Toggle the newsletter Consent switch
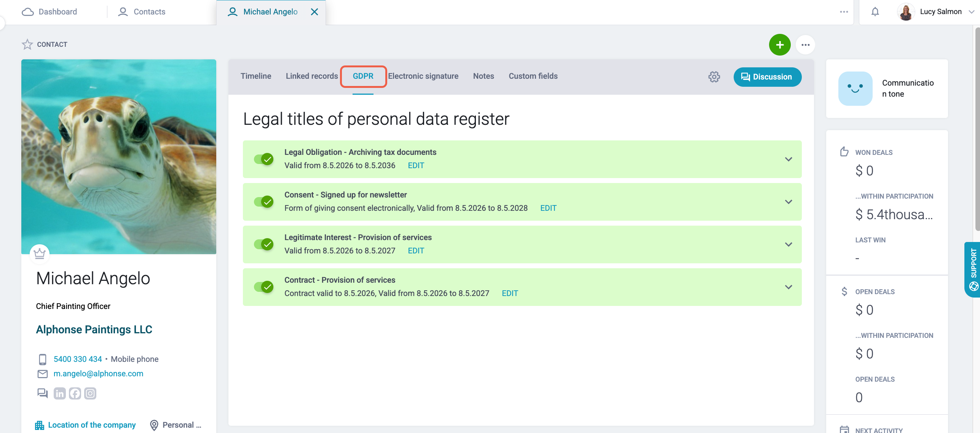Screen dimensions: 980x433 click(x=264, y=202)
